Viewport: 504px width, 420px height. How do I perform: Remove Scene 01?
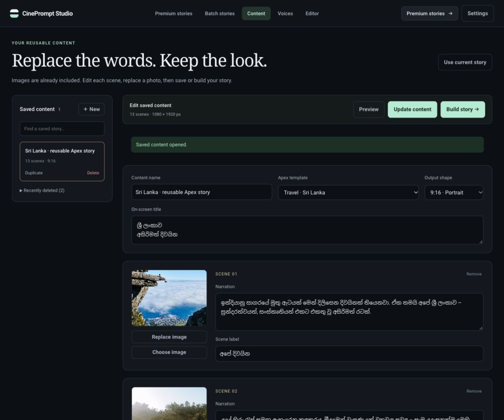[474, 274]
